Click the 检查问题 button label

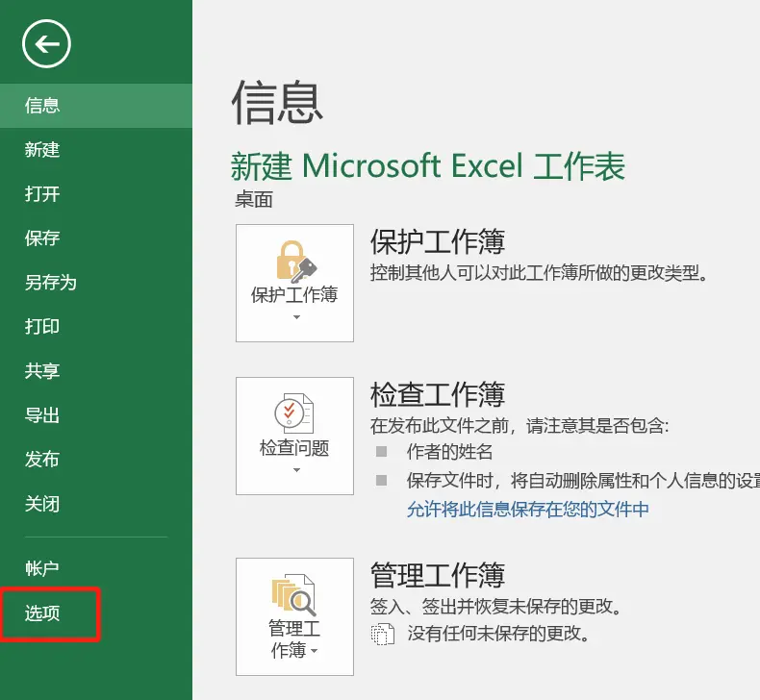(294, 448)
